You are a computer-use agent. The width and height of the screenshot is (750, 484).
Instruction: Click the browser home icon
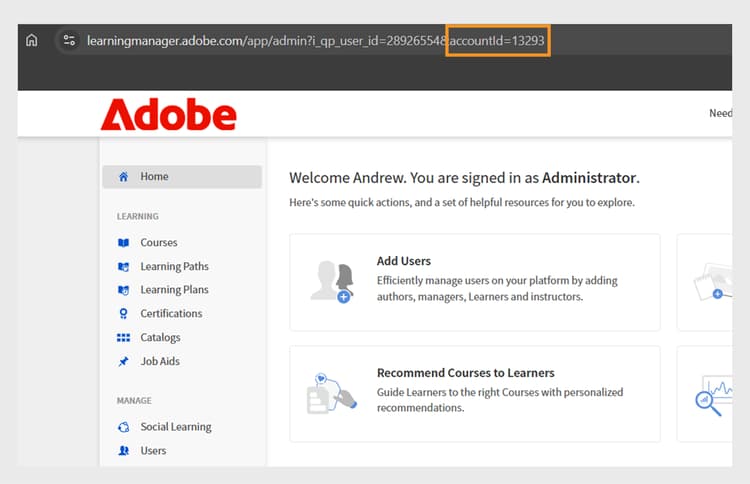[x=32, y=40]
